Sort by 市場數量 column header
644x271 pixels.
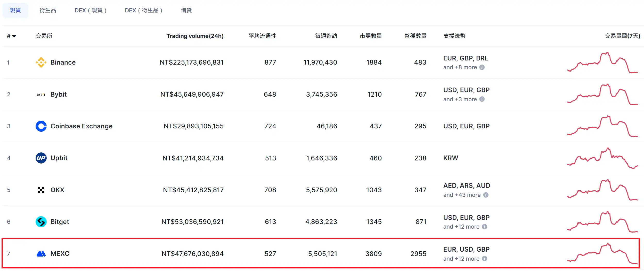[x=371, y=36]
